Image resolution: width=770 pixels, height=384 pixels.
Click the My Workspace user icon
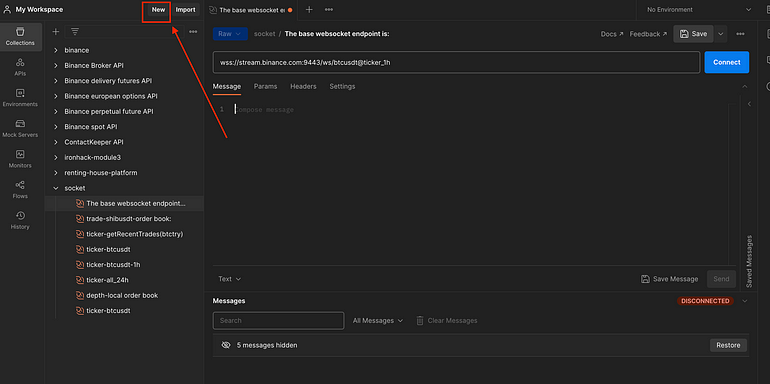[x=7, y=9]
